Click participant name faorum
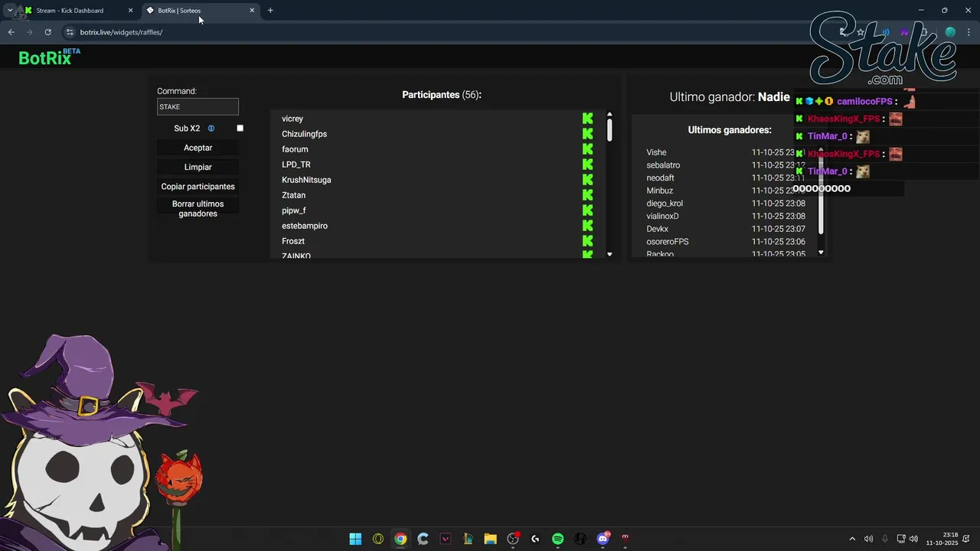 tap(295, 149)
